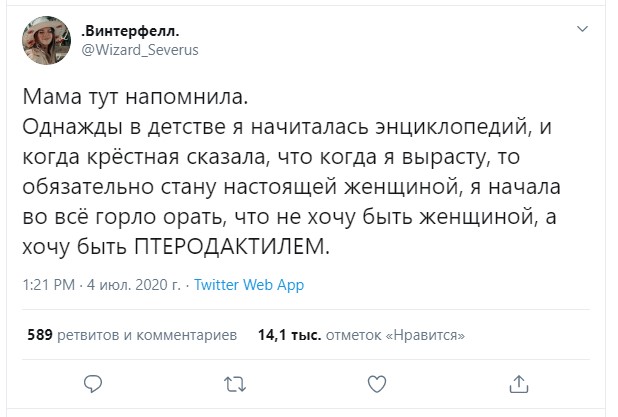Viewport: 618px width, 417px height.
Task: Reply to the tweet via speech bubble icon
Action: [x=92, y=383]
